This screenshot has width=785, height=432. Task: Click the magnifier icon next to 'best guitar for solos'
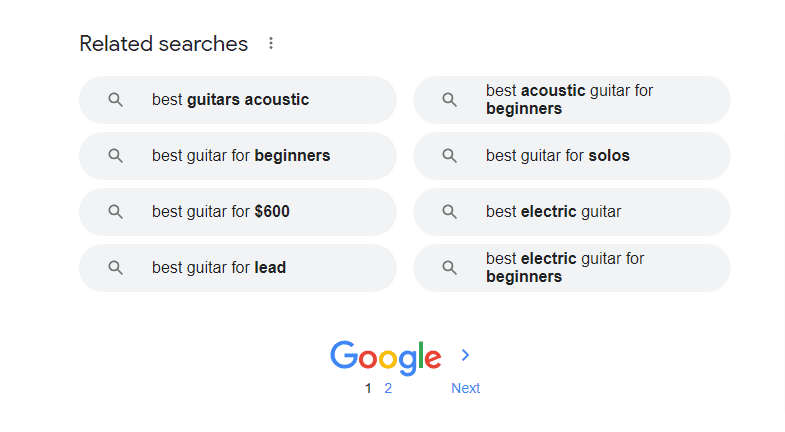(x=450, y=156)
